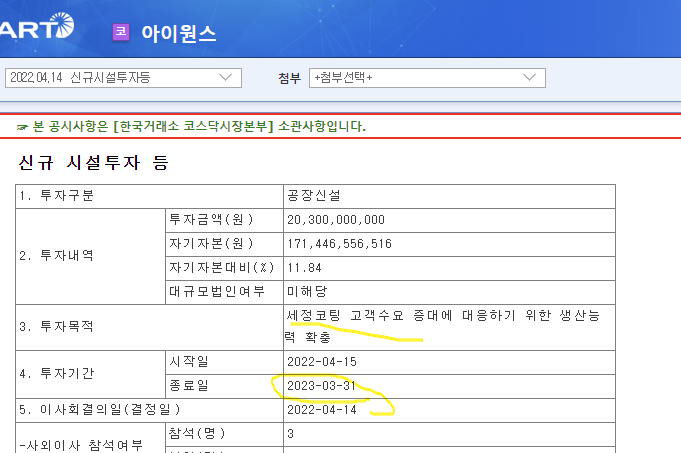Select the 11.84 percentage value
The image size is (681, 453).
pos(304,268)
